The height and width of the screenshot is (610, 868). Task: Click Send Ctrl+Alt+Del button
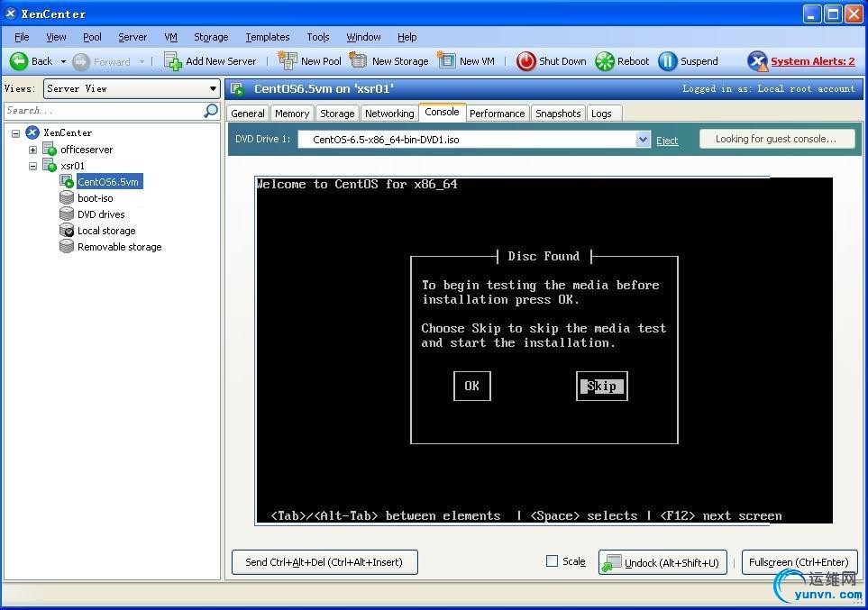coord(324,562)
